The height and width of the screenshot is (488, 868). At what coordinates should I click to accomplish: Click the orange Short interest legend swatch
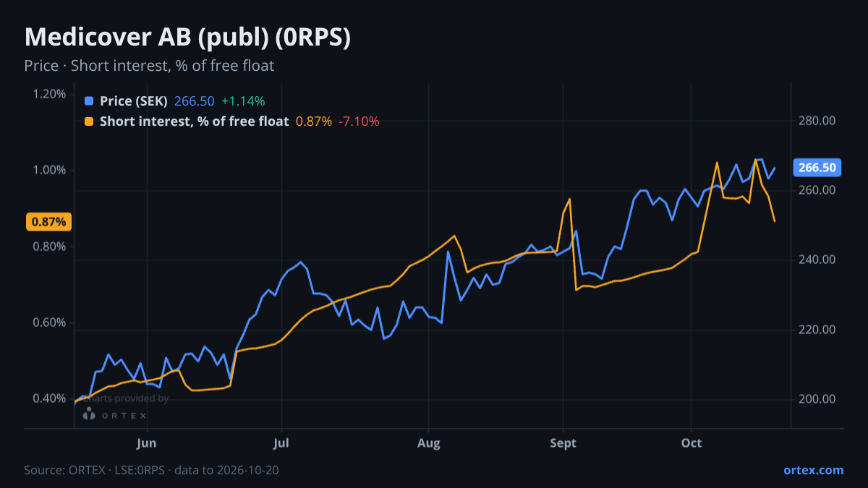[x=89, y=121]
